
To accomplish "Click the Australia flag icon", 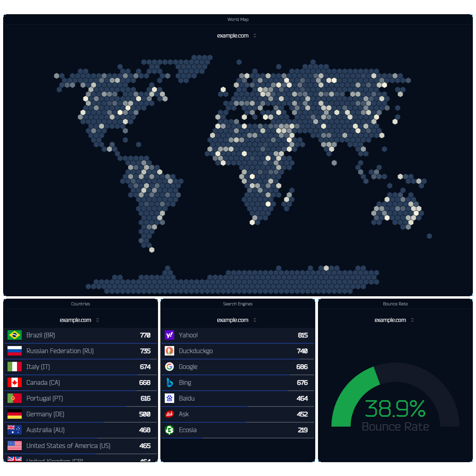I will tap(15, 430).
